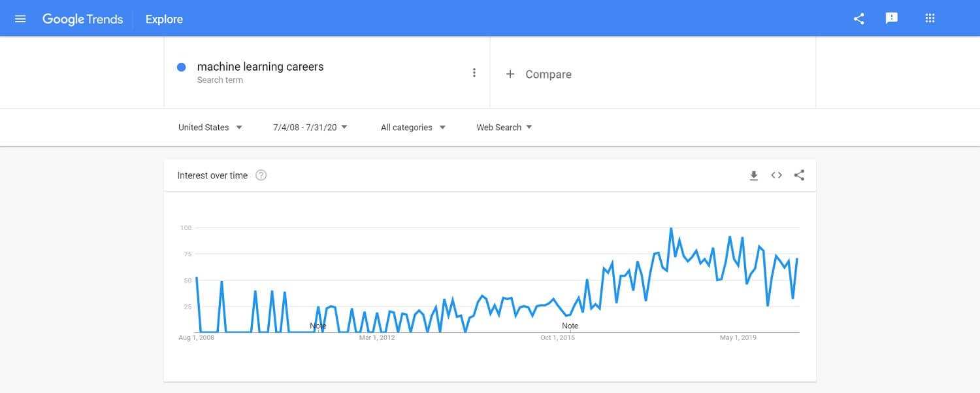
Task: Open the Google apps grid
Action: (x=930, y=18)
